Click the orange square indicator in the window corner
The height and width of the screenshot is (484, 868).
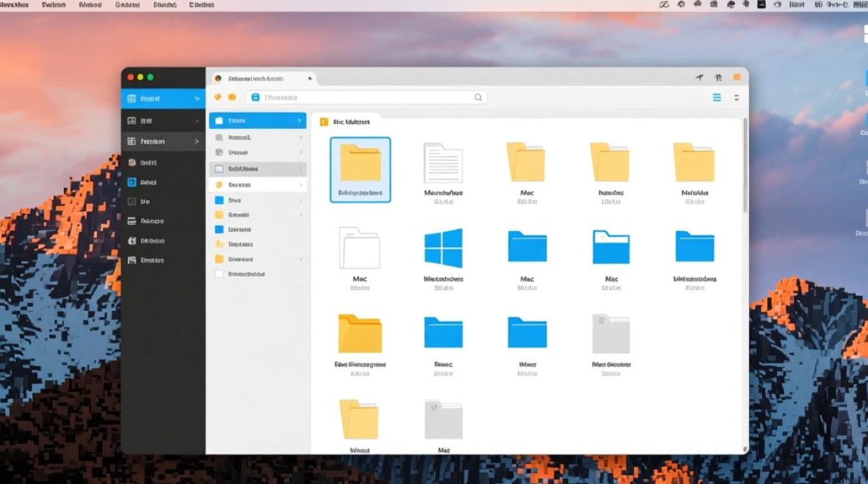(736, 77)
